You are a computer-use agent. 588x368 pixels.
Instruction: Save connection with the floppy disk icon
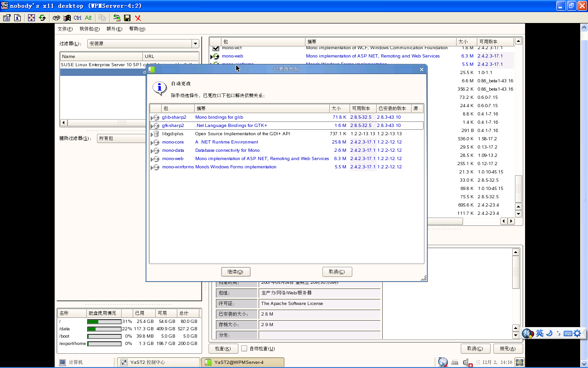point(127,17)
